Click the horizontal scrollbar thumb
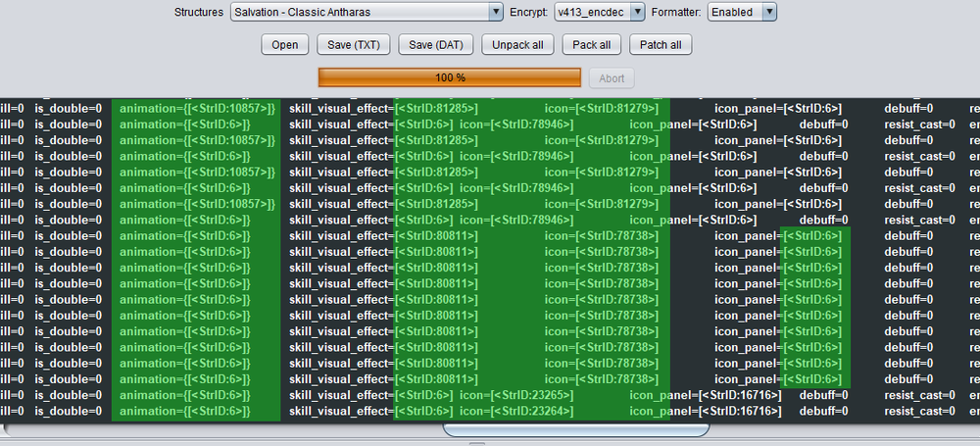 point(576,429)
